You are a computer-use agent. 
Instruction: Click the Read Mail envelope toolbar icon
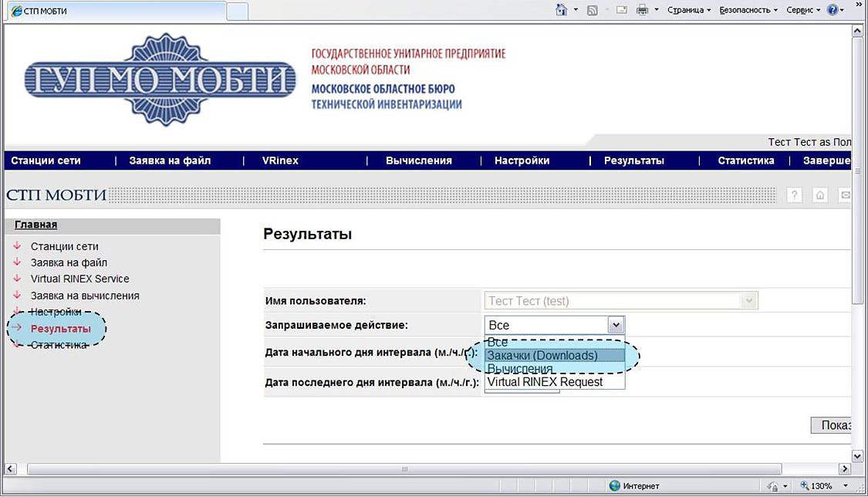pyautogui.click(x=622, y=10)
